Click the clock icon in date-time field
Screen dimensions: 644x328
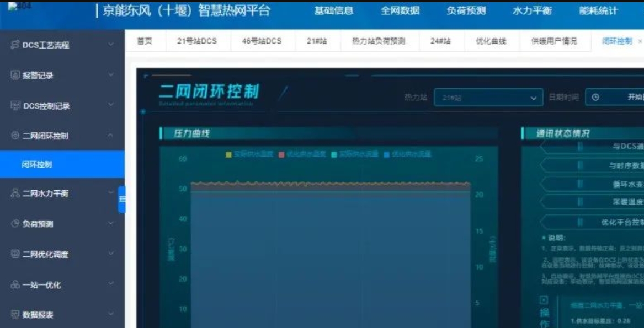click(595, 98)
